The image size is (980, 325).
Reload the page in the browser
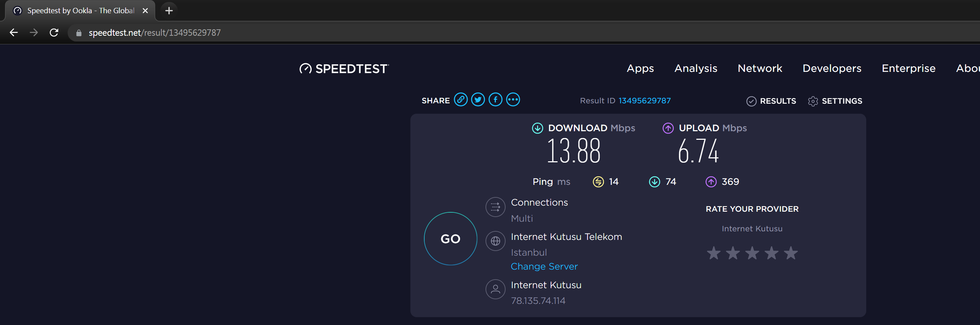coord(54,33)
